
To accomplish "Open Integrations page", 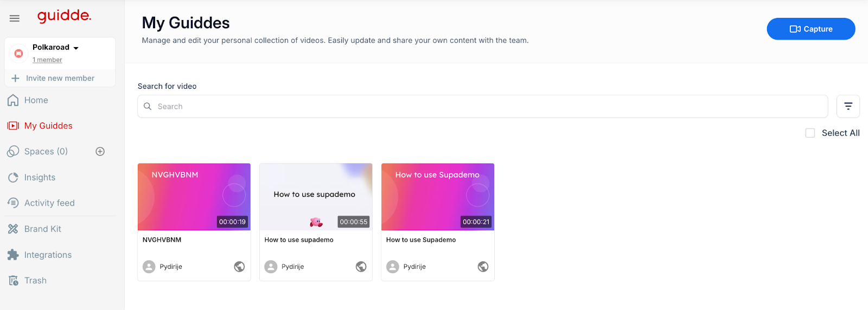I will point(48,255).
